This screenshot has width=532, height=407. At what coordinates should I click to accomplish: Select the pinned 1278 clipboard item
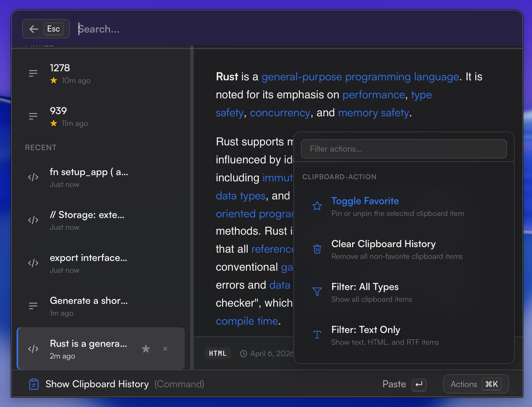(100, 73)
